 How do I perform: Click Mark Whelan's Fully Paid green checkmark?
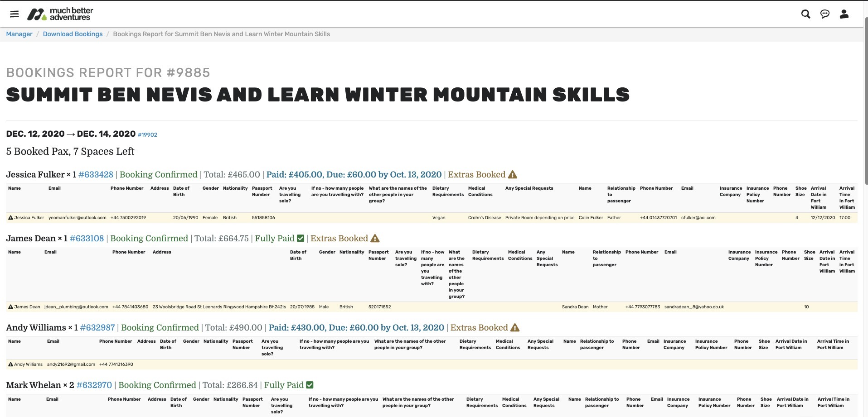pos(310,385)
